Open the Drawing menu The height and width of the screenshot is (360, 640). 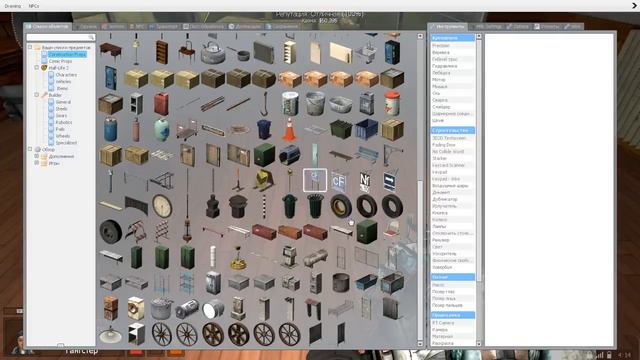coord(13,6)
